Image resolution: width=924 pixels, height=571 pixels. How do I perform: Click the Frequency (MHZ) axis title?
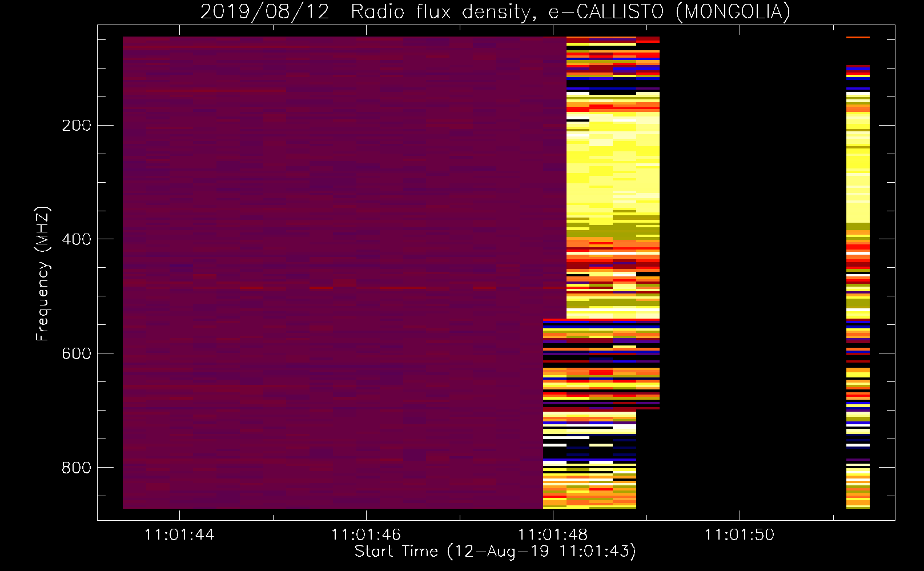43,274
